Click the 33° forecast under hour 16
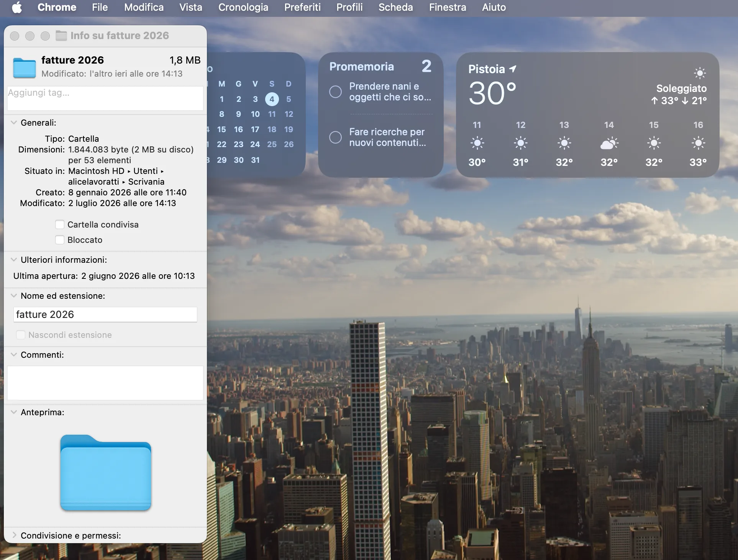This screenshot has height=560, width=738. pos(698,162)
